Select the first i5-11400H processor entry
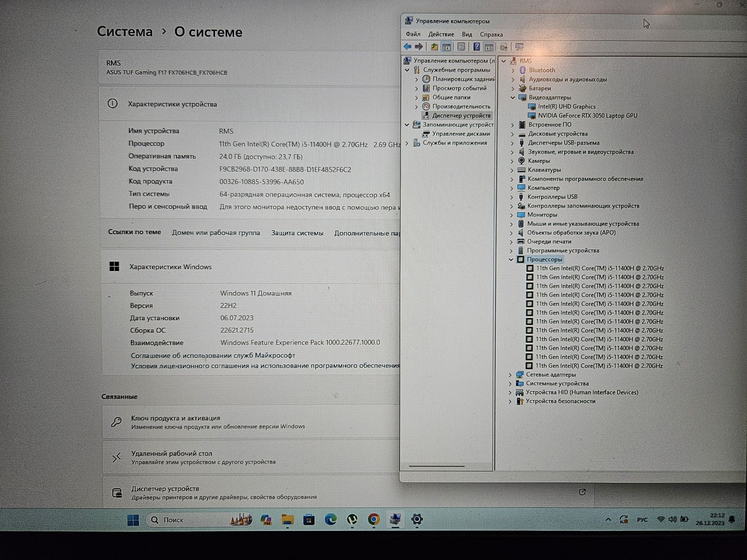This screenshot has height=560, width=747. 600,268
